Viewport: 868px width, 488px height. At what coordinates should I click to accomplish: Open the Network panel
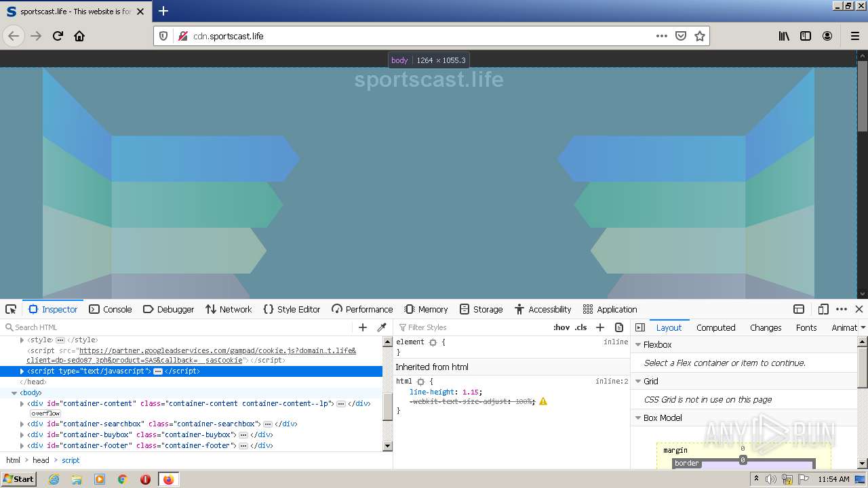(x=229, y=309)
